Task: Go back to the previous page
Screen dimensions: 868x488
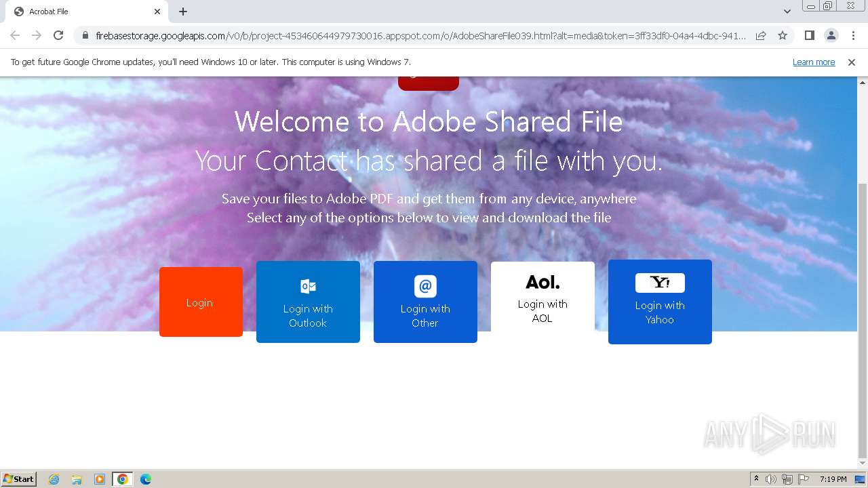Action: (15, 35)
